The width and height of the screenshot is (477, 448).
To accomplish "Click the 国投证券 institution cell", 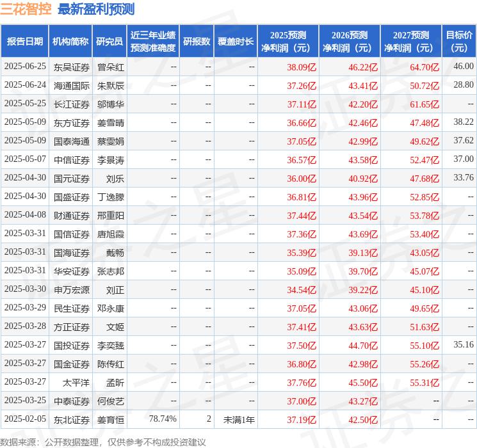I will click(x=72, y=346).
